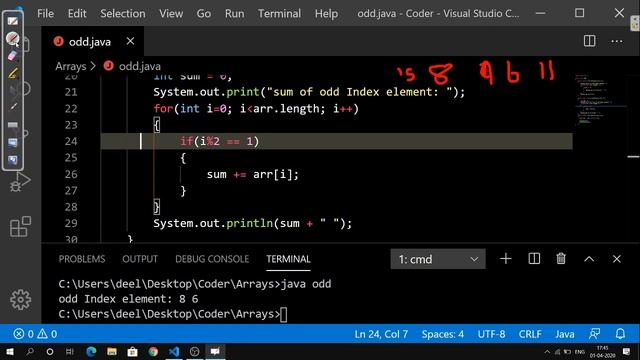Image resolution: width=640 pixels, height=360 pixels.
Task: Open the Manage gear menu
Action: (20, 300)
